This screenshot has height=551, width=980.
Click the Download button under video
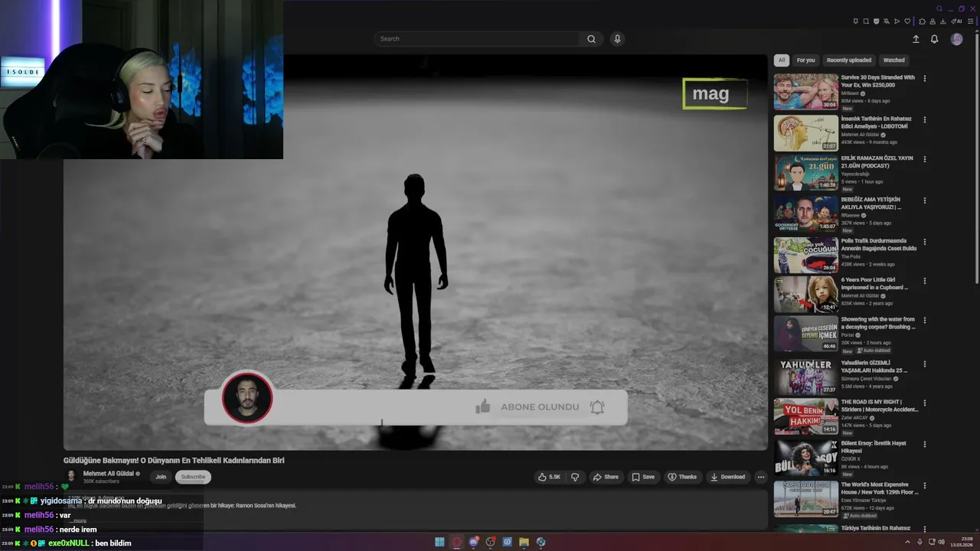pyautogui.click(x=727, y=477)
